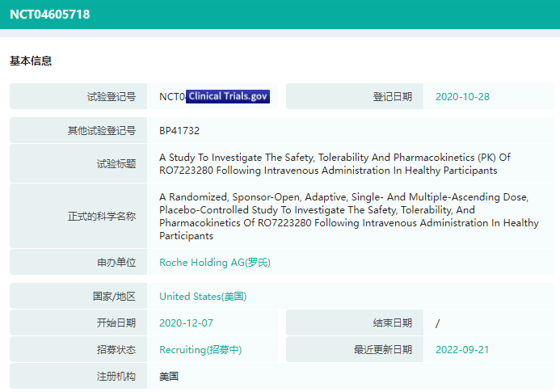Click the Clinical Trials.gov tooltip label
Image resolution: width=560 pixels, height=392 pixels.
pyautogui.click(x=228, y=97)
